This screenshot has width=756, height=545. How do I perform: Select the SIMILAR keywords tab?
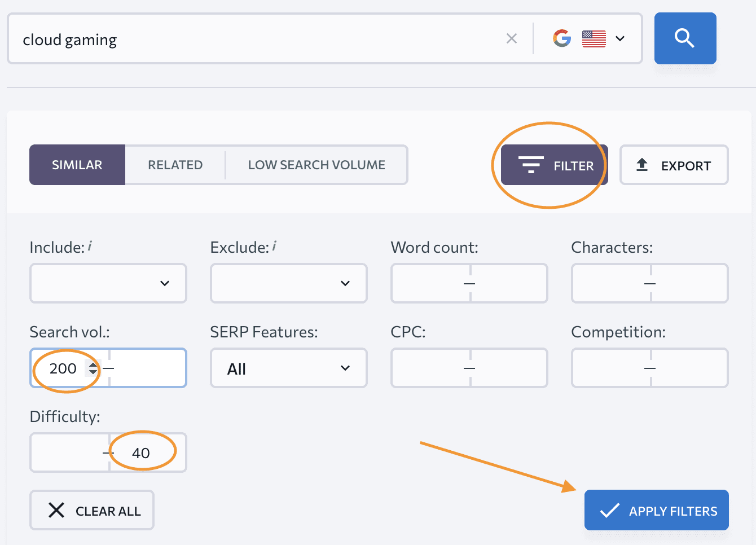point(77,165)
